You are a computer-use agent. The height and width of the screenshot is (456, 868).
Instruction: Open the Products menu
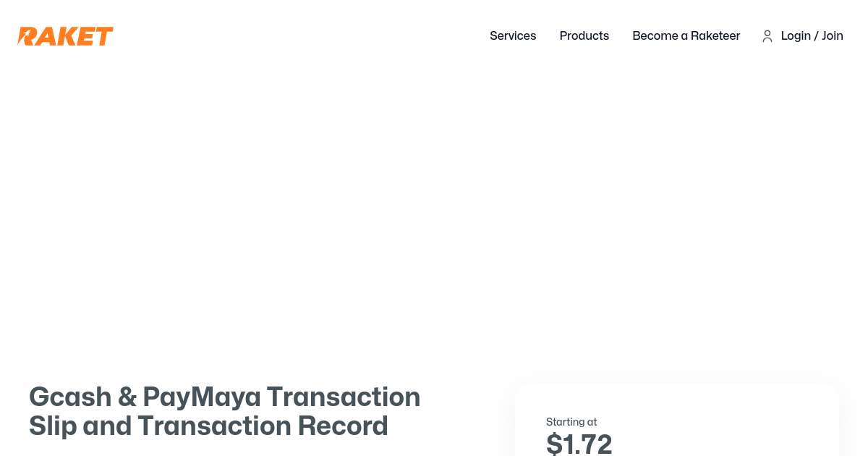[584, 35]
